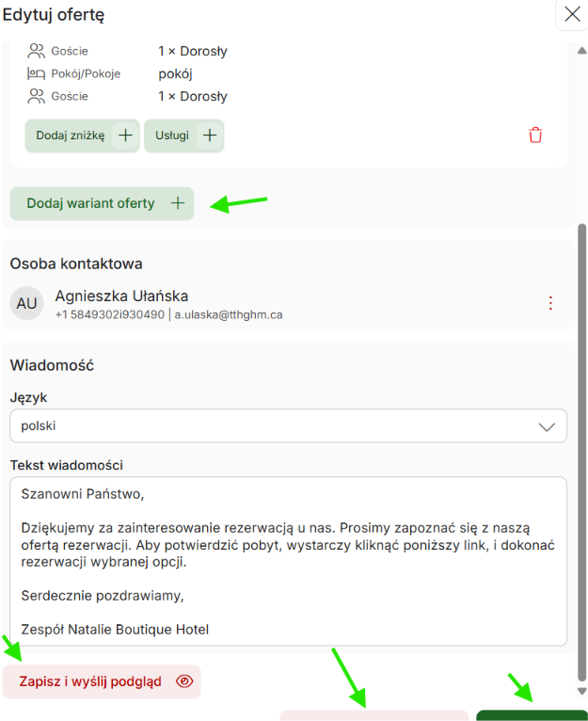Click the scrollbar down arrow
Image resolution: width=588 pixels, height=721 pixels.
point(582,691)
